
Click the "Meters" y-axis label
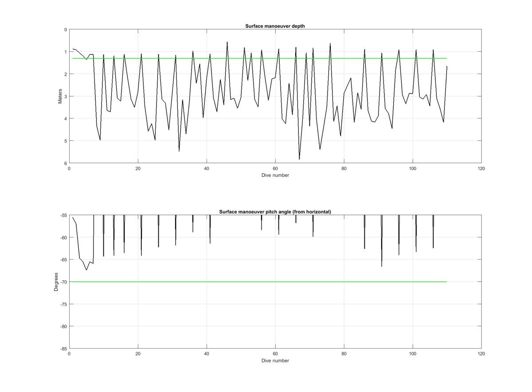click(x=60, y=96)
